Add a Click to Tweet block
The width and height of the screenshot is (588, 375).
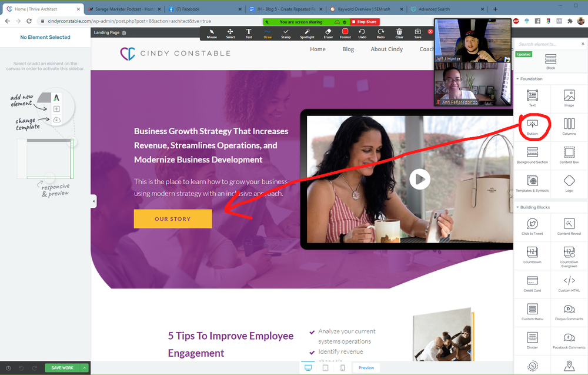[532, 226]
